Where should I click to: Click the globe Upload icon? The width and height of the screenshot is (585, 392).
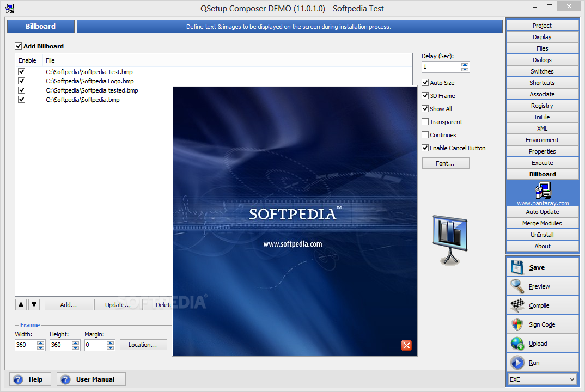pos(517,343)
